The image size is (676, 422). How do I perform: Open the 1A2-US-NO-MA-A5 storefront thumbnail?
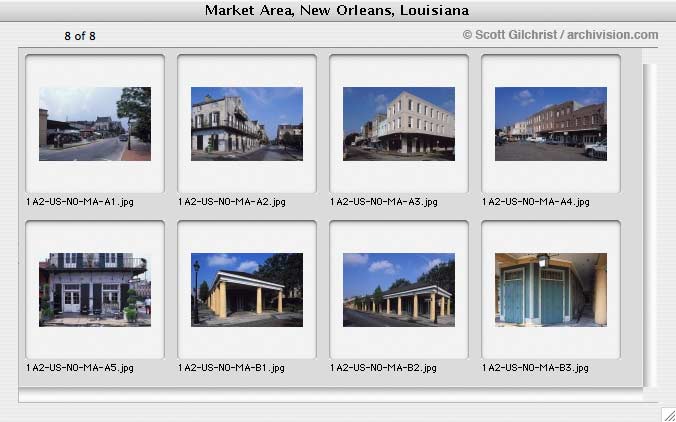click(x=95, y=290)
